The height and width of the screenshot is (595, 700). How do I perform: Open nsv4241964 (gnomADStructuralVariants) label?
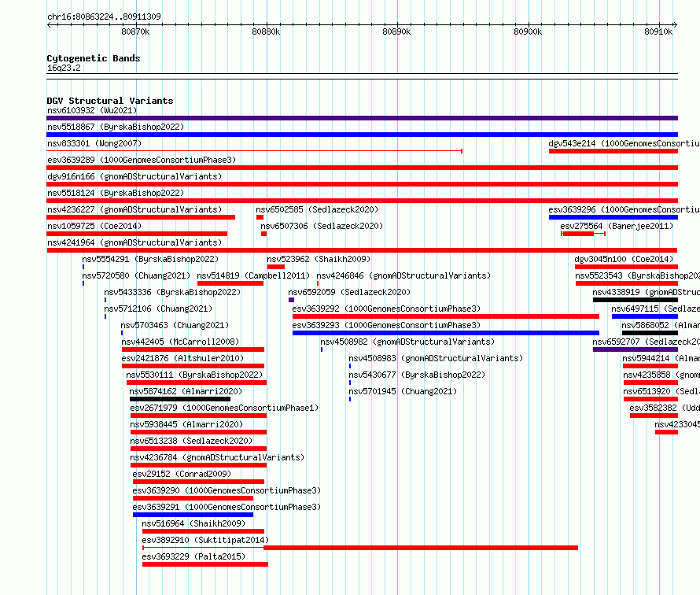click(134, 242)
